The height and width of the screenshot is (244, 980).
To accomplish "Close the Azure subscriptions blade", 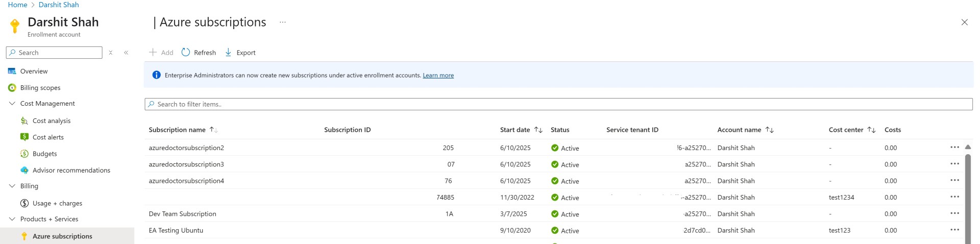I will pos(964,22).
